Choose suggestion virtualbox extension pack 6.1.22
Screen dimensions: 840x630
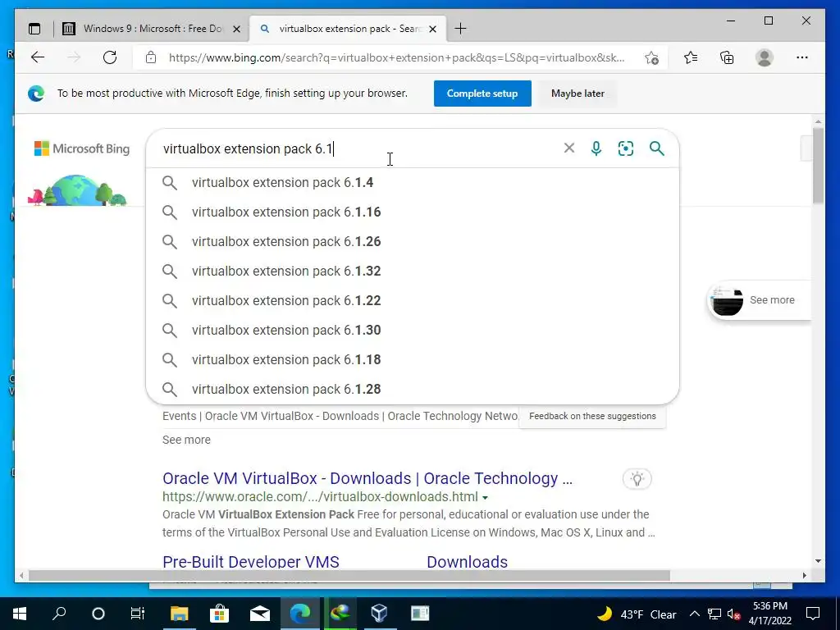point(413,300)
